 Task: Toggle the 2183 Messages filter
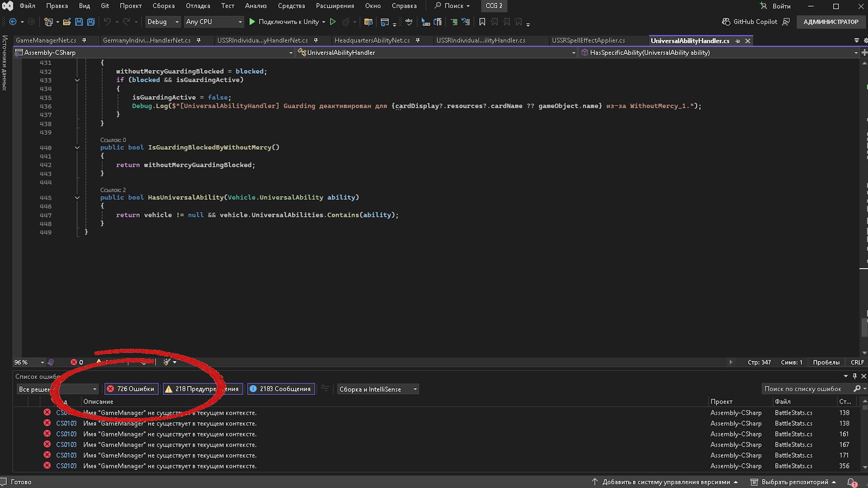coord(281,389)
